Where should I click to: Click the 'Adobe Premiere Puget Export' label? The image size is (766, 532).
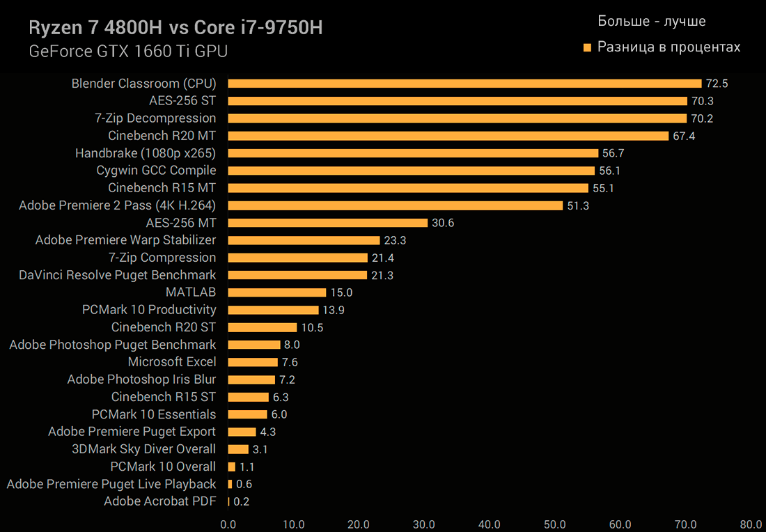[x=132, y=432]
